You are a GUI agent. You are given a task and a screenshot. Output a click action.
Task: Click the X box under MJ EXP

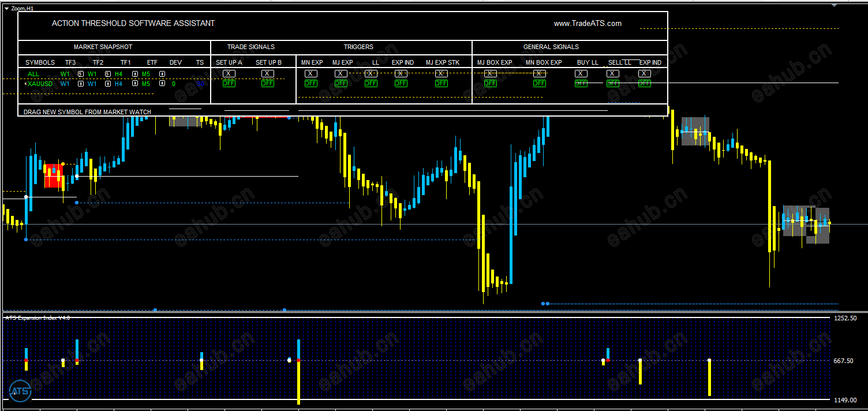click(341, 73)
